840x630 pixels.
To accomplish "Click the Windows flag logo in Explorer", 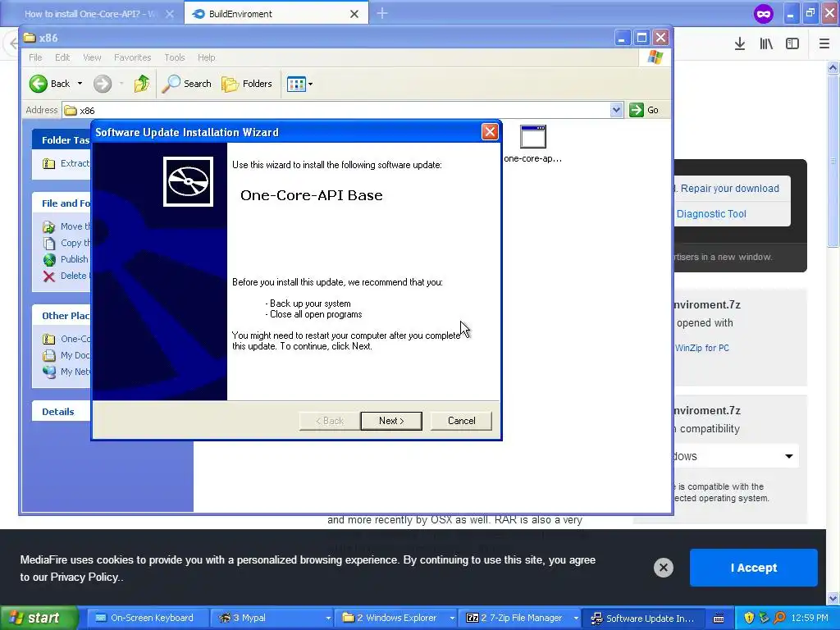I will tap(655, 57).
